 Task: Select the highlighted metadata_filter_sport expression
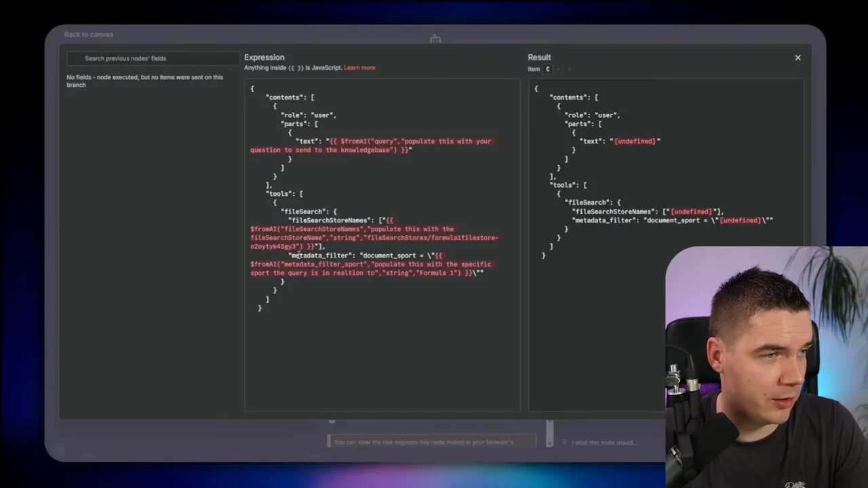[x=371, y=264]
